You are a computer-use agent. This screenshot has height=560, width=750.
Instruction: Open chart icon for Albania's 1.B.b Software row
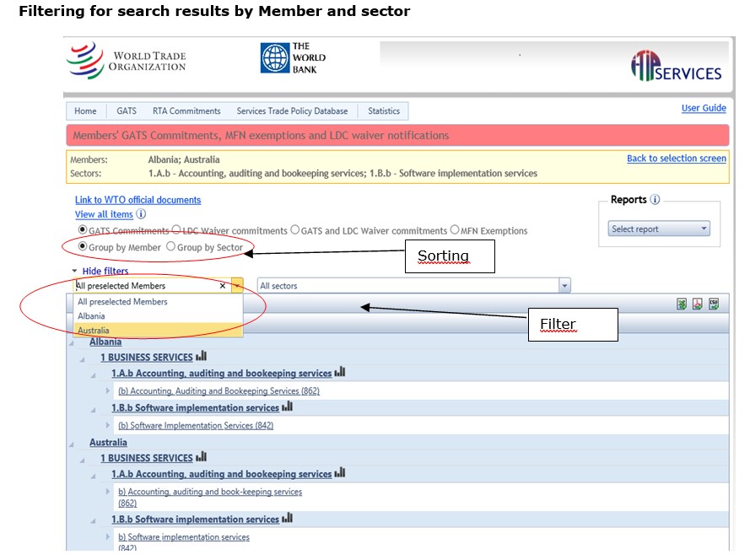pos(287,407)
